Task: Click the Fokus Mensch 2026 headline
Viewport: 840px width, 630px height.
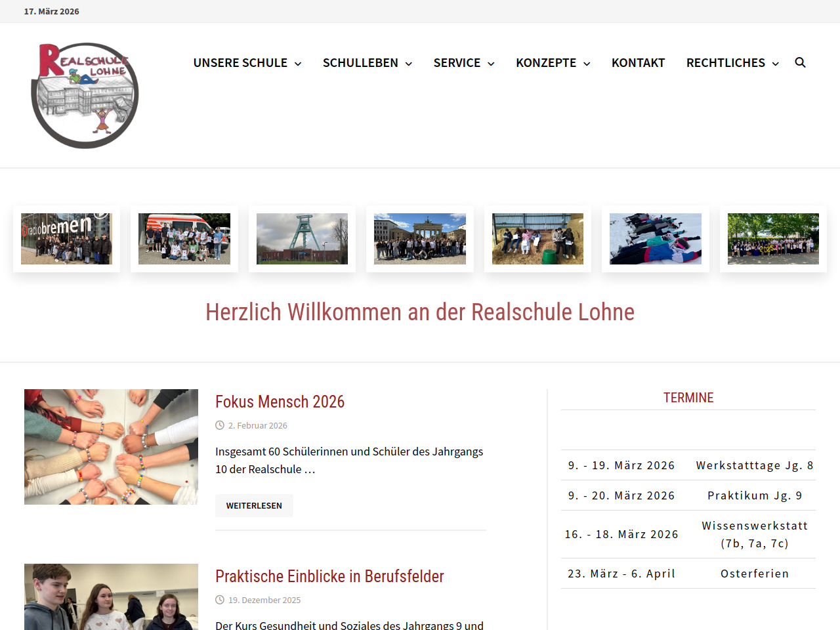Action: pyautogui.click(x=280, y=402)
